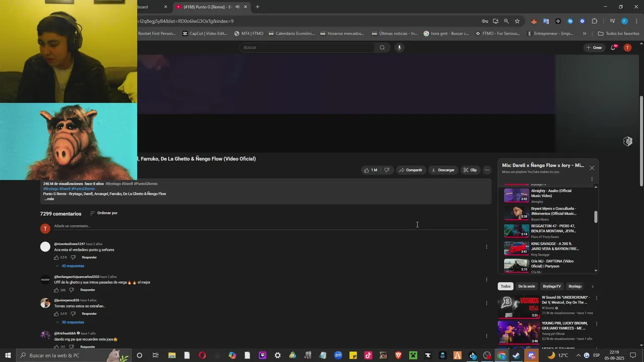Select the Todos filter chip

pyautogui.click(x=506, y=287)
